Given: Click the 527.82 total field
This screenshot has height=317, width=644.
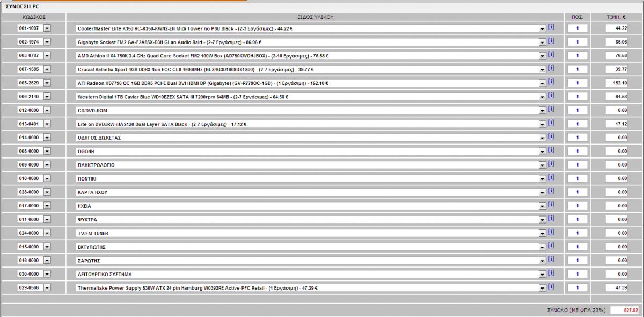Looking at the screenshot, I should [625, 310].
